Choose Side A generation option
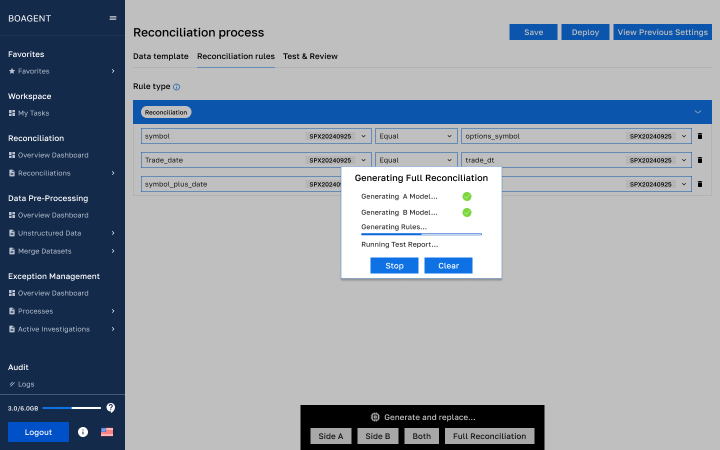The image size is (720, 450). (331, 436)
